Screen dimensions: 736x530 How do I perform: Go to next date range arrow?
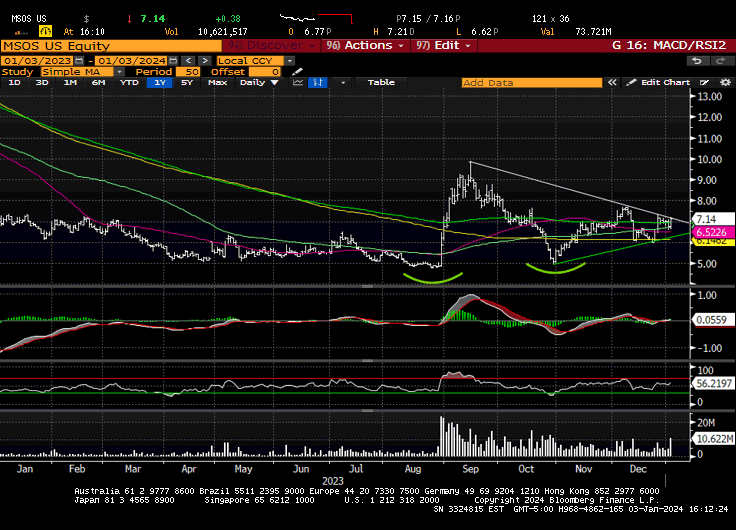click(x=205, y=61)
